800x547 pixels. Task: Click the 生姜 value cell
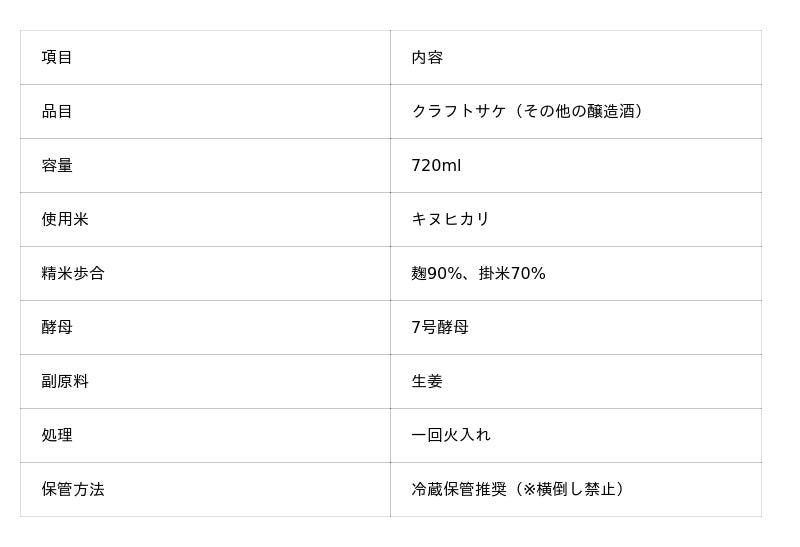click(575, 382)
